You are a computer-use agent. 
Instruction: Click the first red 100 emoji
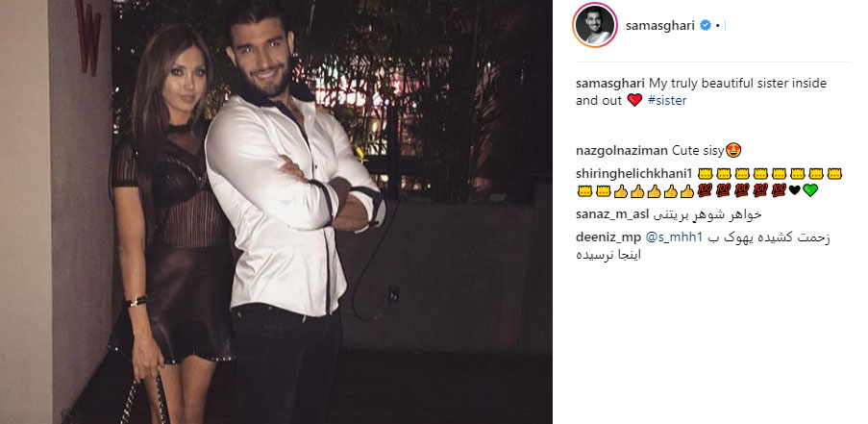click(x=705, y=191)
